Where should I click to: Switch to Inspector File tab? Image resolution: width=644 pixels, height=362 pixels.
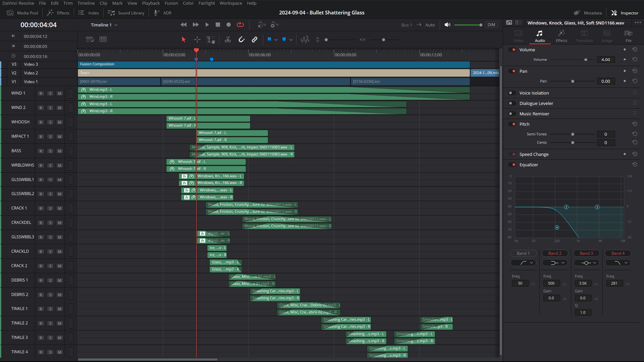click(628, 36)
